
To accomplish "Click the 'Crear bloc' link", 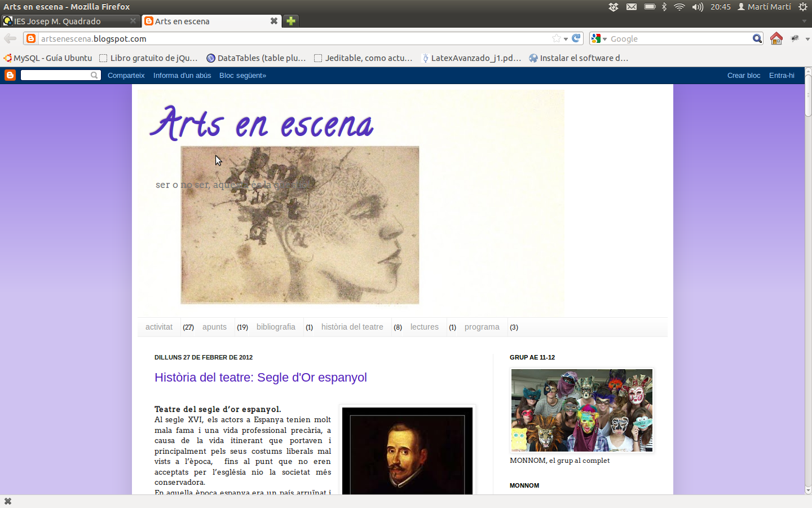I will (x=743, y=75).
